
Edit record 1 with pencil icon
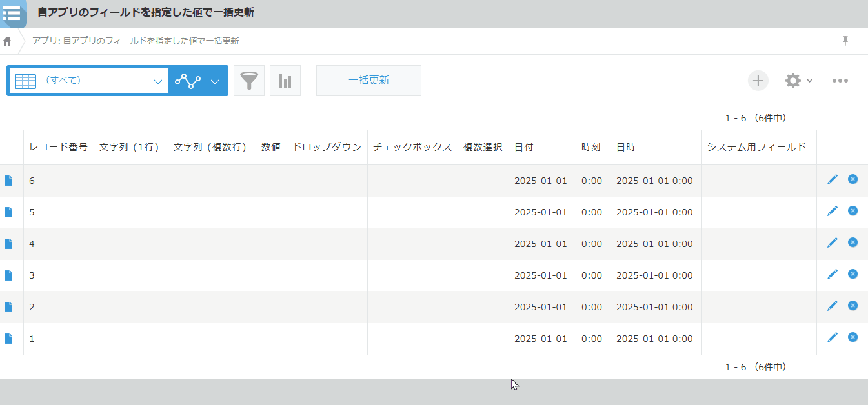tap(832, 337)
